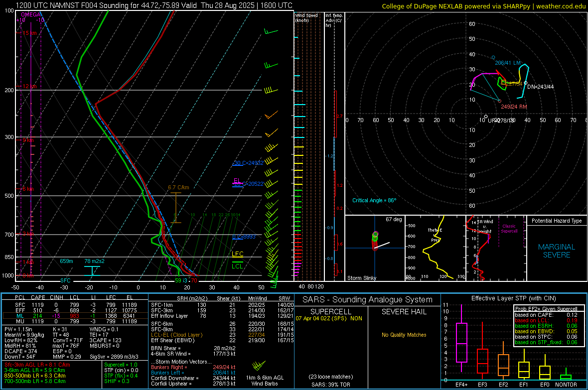Click the red 'based on LCL:' probability line
Image resolution: width=588 pixels, height=390 pixels.
(546, 320)
